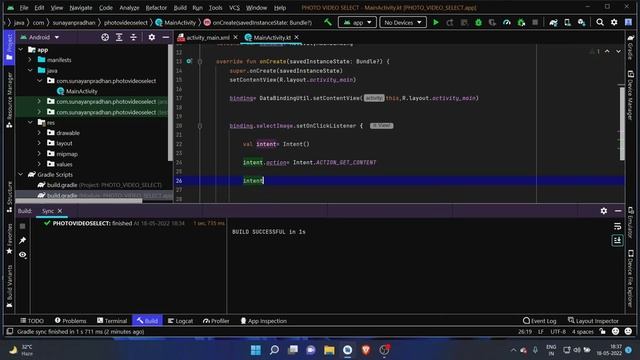Collapse the res folder

tap(30, 122)
